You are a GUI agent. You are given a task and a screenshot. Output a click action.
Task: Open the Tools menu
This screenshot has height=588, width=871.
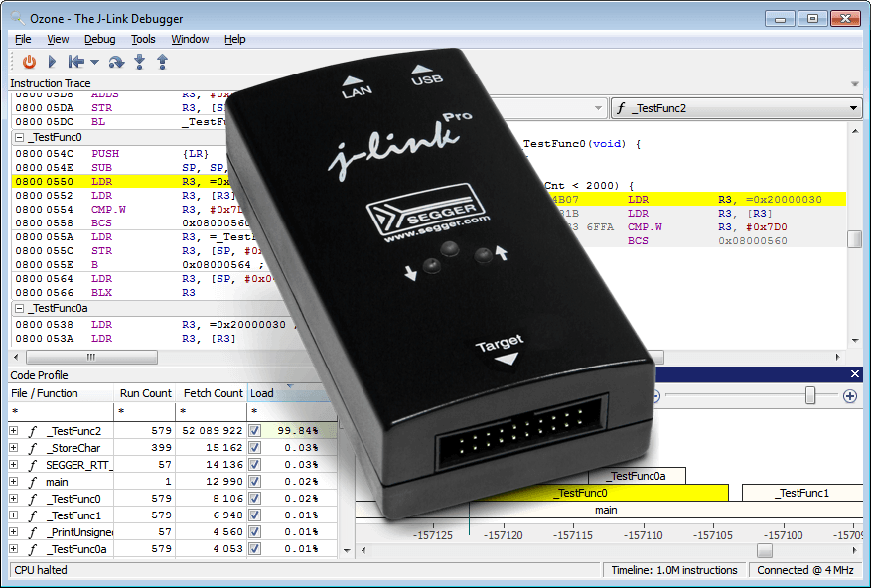[x=143, y=39]
